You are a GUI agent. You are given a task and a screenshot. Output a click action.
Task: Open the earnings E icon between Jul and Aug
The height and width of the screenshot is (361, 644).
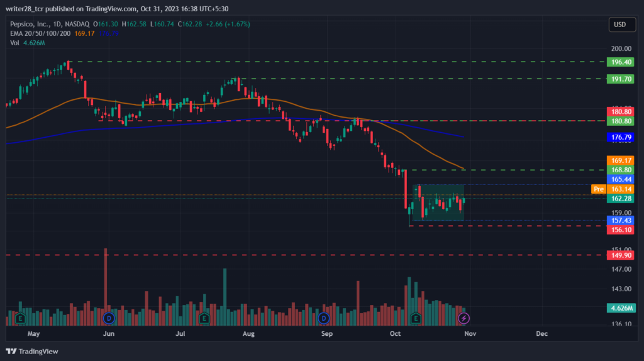(204, 318)
